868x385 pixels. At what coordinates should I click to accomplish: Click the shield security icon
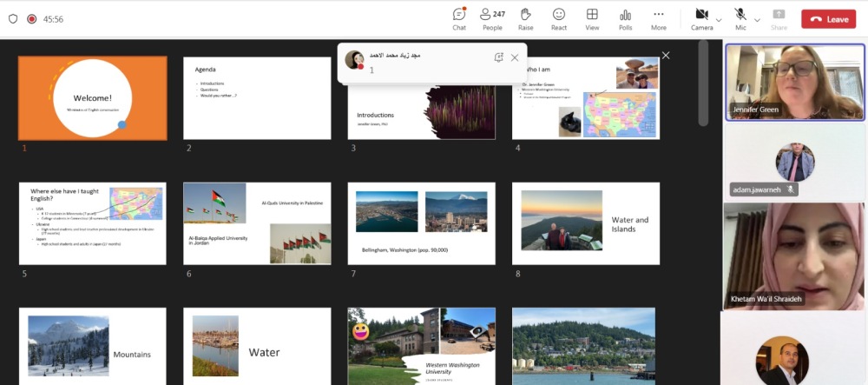point(12,18)
